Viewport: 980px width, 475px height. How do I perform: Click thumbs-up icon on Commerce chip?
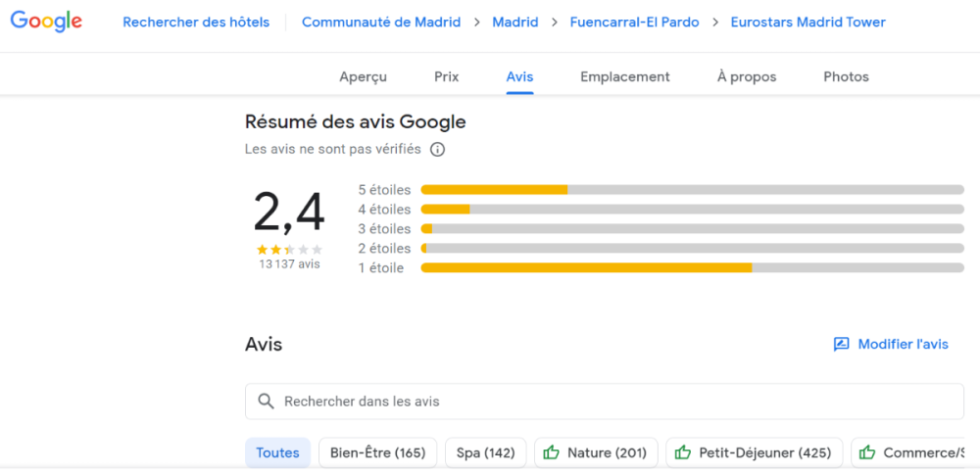pos(867,452)
